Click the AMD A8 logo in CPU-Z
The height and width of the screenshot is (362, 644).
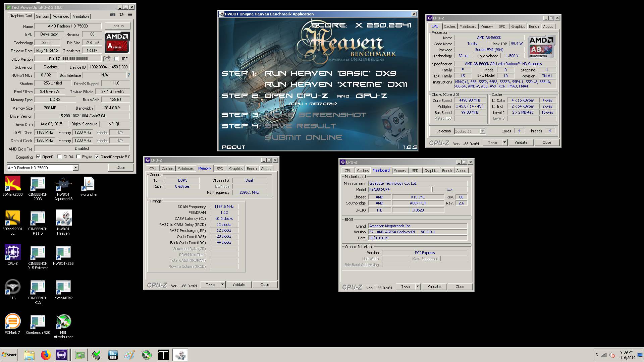click(x=541, y=47)
